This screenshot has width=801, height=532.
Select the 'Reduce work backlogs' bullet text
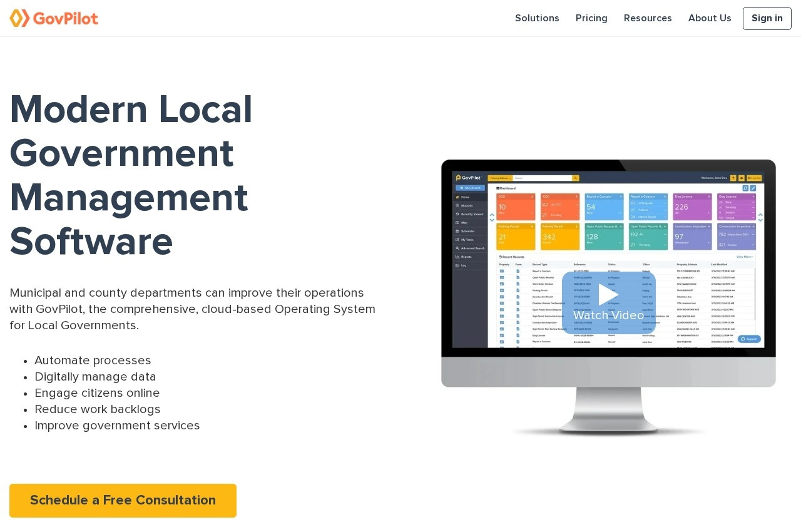coord(98,409)
